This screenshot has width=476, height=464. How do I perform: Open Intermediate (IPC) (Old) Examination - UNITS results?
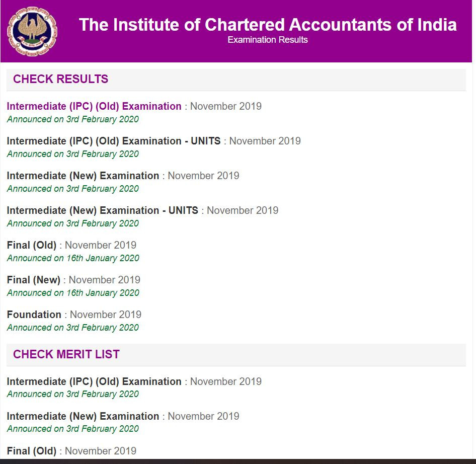(x=114, y=141)
